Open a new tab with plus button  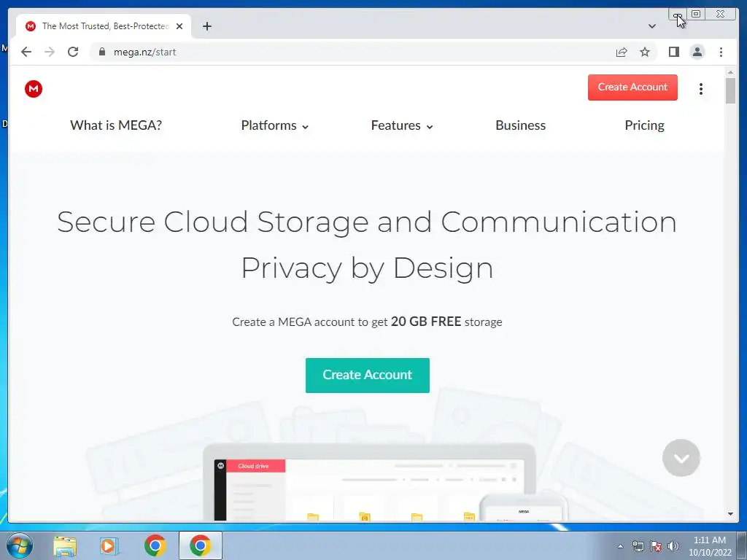pos(206,26)
